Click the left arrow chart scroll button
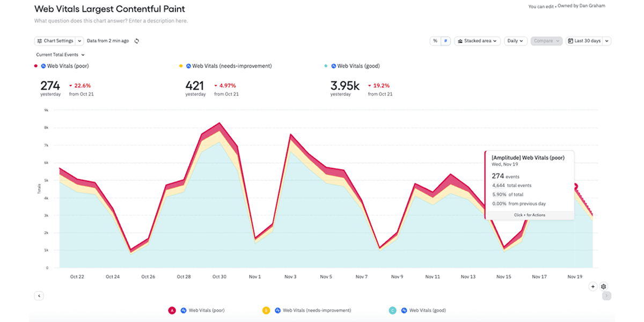The image size is (644, 322). [x=39, y=296]
